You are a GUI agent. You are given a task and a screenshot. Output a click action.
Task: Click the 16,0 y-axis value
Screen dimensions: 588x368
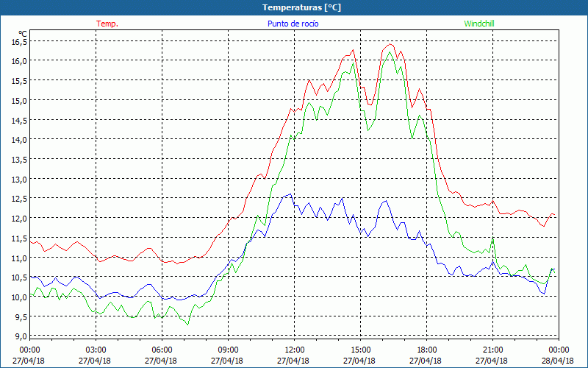(19, 61)
